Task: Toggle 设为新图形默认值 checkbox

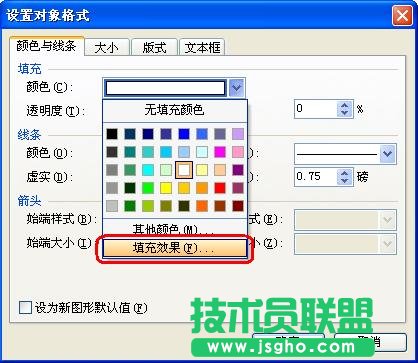Action: [25, 308]
